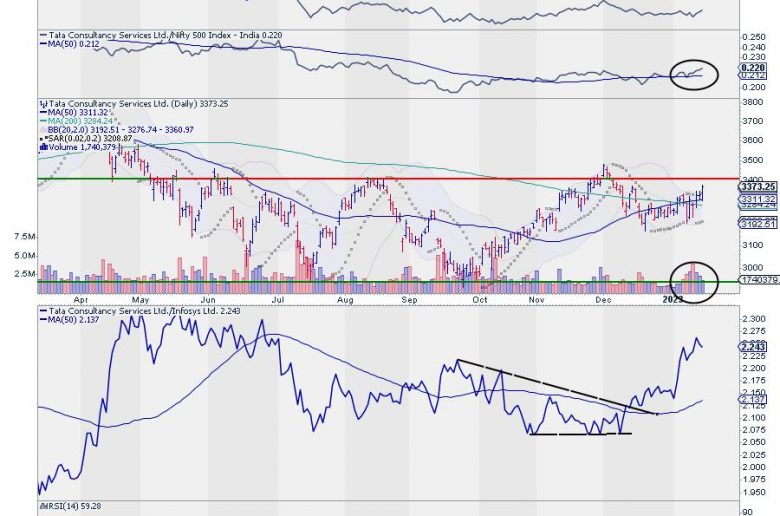Click the 1.950 Infosys ratio axis label
The image size is (780, 516).
[754, 492]
